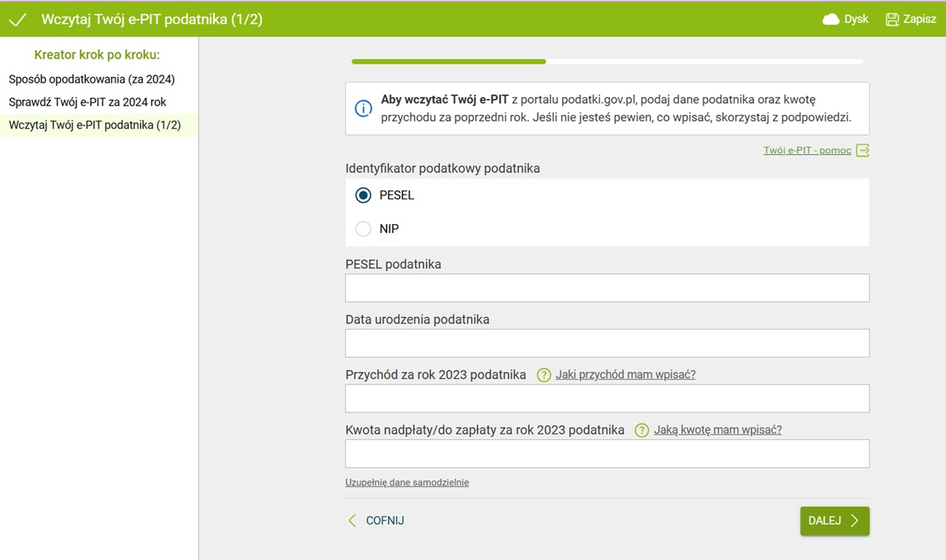Click the 'Uzupełnię dane samodzielnie' link
Image resolution: width=946 pixels, height=560 pixels.
point(407,482)
